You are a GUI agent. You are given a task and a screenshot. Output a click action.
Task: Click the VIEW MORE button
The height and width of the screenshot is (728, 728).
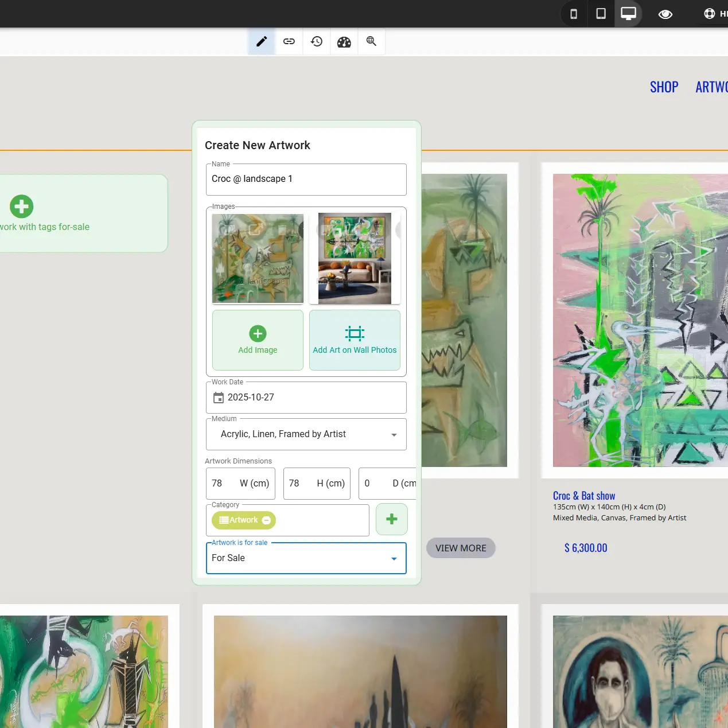coord(461,548)
